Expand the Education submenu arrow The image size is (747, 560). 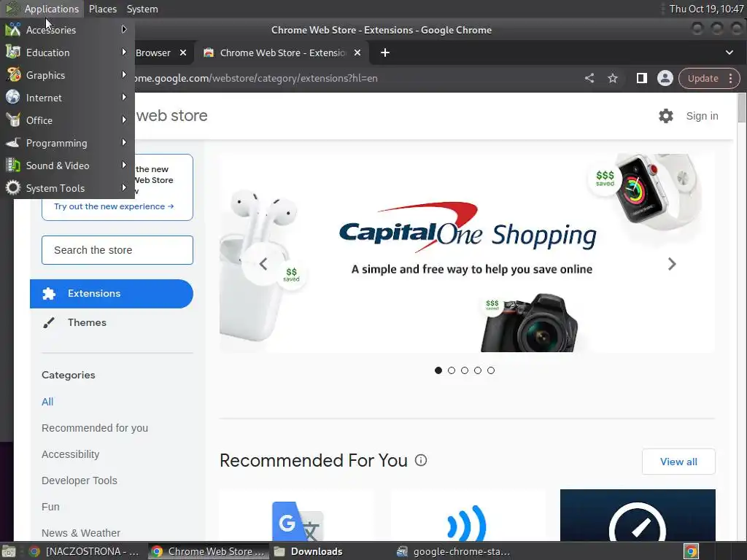(124, 52)
